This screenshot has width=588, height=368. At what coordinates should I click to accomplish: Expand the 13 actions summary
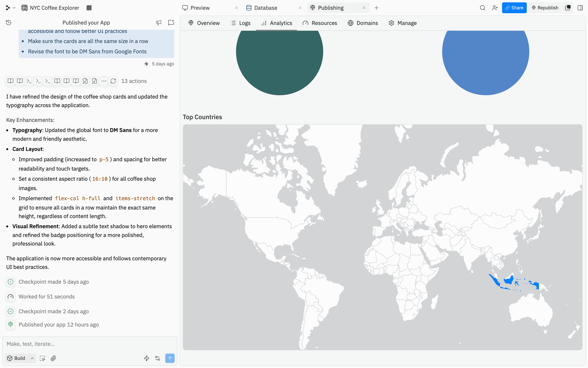(x=134, y=81)
